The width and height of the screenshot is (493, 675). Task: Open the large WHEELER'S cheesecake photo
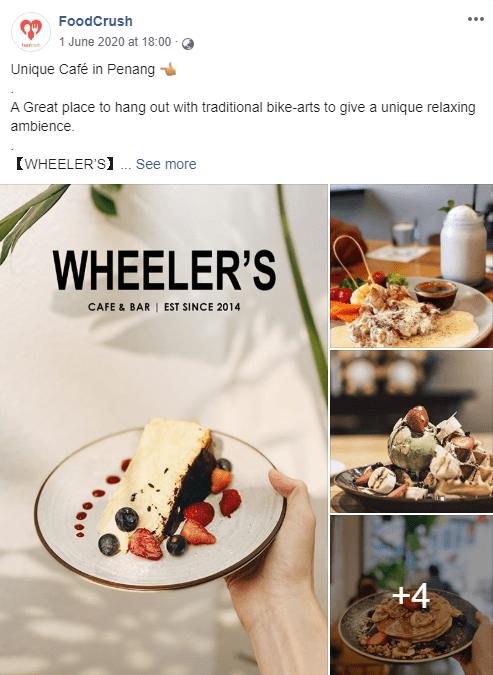coord(164,430)
